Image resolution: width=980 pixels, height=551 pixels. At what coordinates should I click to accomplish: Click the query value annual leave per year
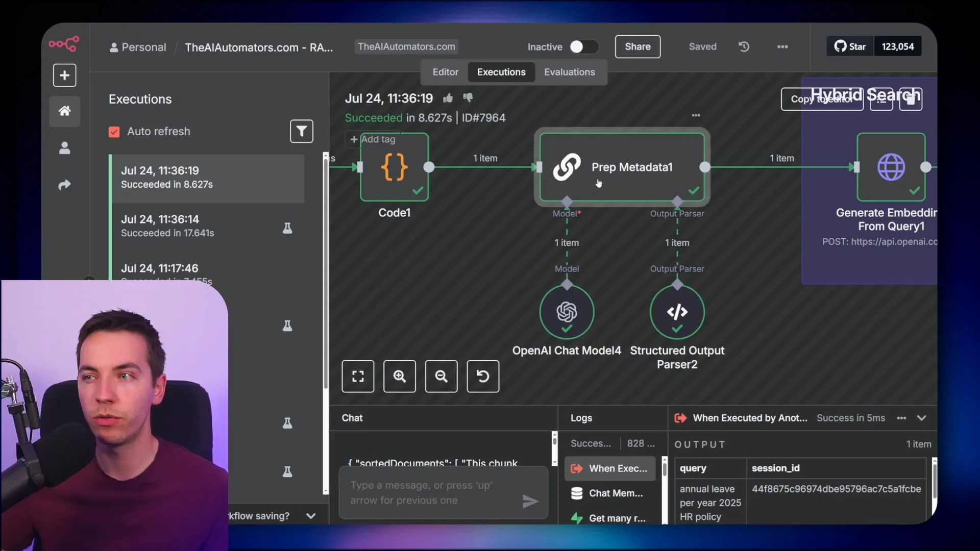(710, 503)
